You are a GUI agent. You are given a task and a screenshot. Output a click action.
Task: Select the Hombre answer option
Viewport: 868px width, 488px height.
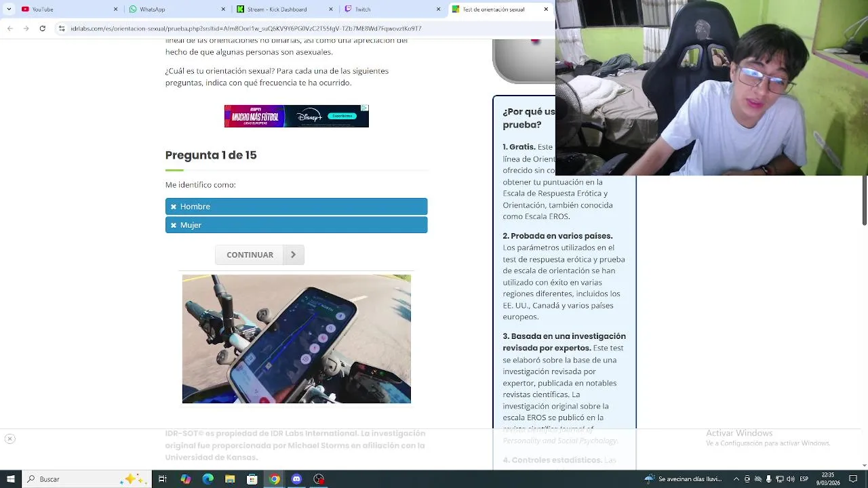click(296, 206)
